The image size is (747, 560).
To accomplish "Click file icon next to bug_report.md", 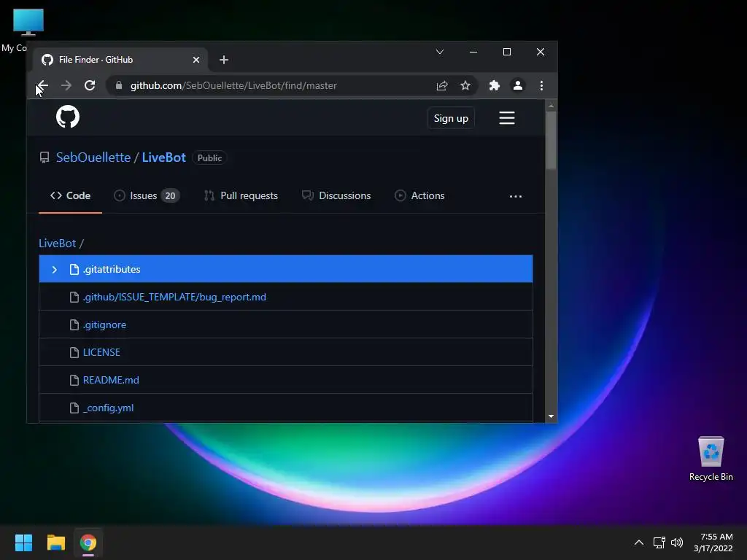I will [x=74, y=297].
